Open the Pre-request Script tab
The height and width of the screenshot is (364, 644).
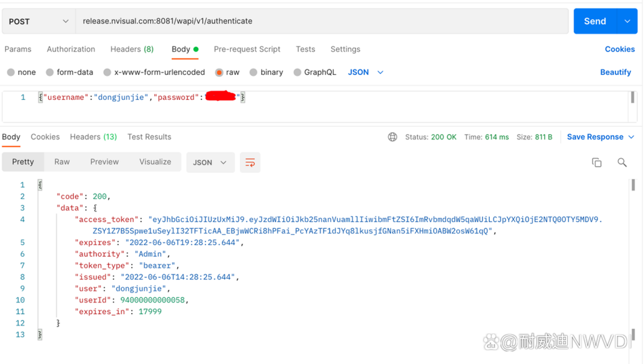click(247, 49)
